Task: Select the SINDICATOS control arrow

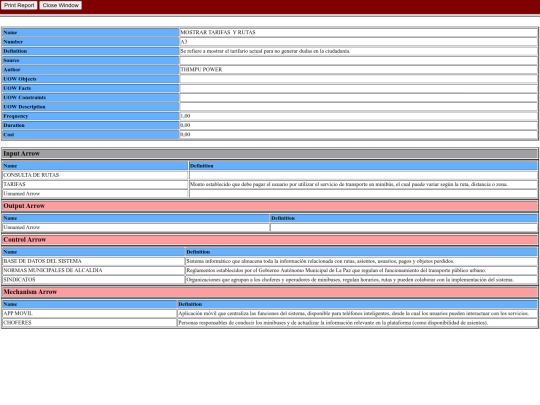Action: 19,280
